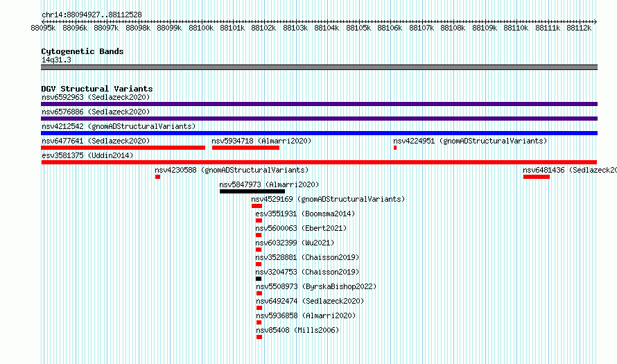
Task: Open the nsv5600063 (Ebert2021) label
Action: pyautogui.click(x=301, y=228)
